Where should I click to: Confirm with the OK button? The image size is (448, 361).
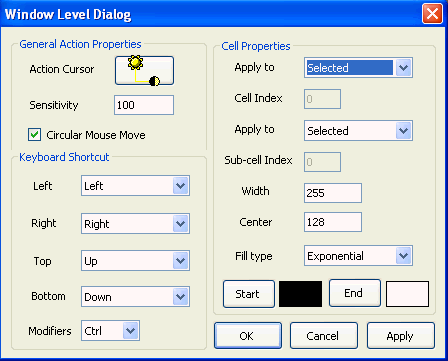coord(248,336)
